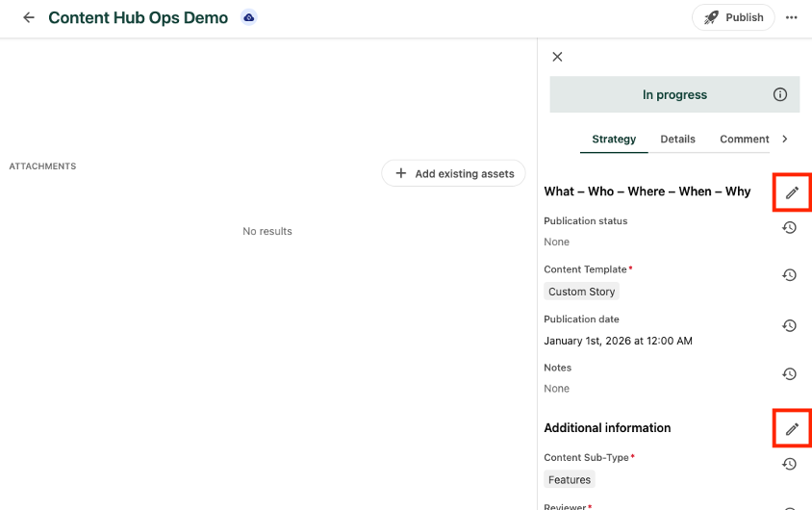Open the three-dot more options menu
This screenshot has height=510, width=812.
coord(792,17)
